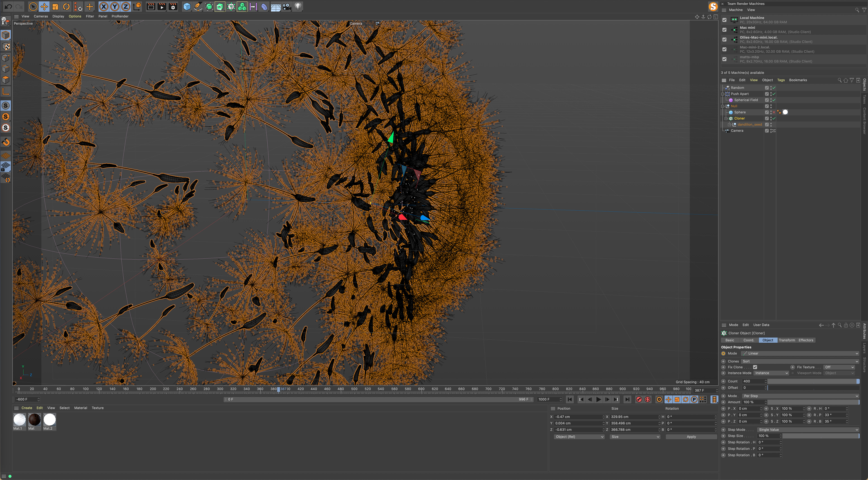The image size is (868, 480).
Task: Click the Camera object icon in toolbar
Action: click(287, 6)
